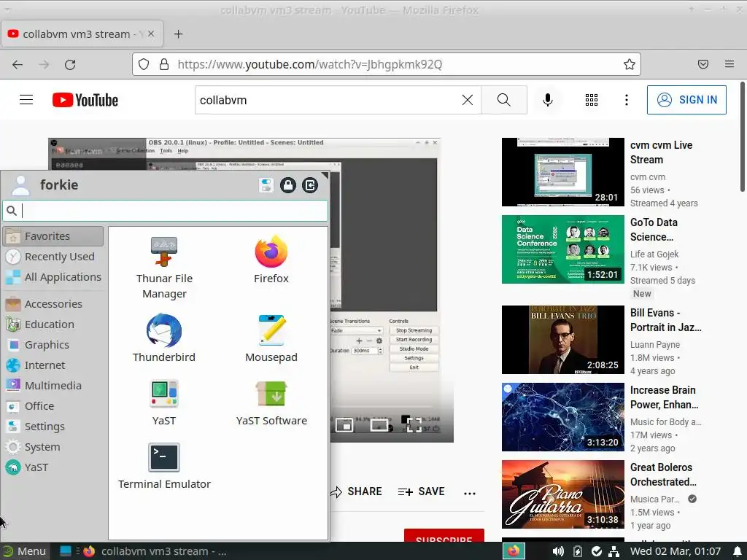Open the Firefox hamburger menu
Screen dimensions: 747x560
(729, 64)
